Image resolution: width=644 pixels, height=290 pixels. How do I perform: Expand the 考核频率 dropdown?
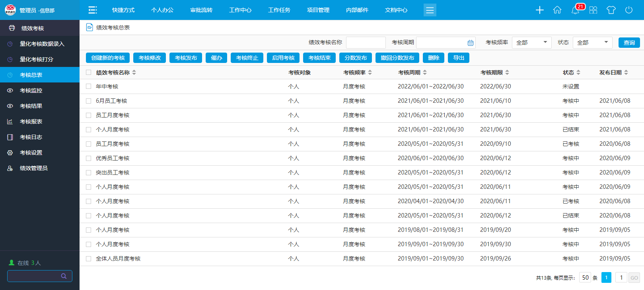[531, 43]
